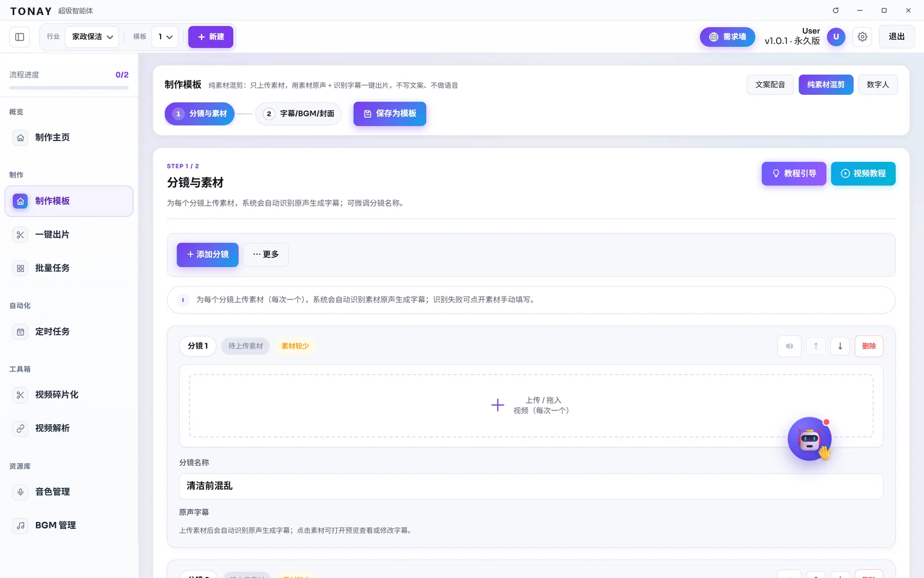
Task: Click the BGM 管理 music note icon
Action: pyautogui.click(x=20, y=525)
